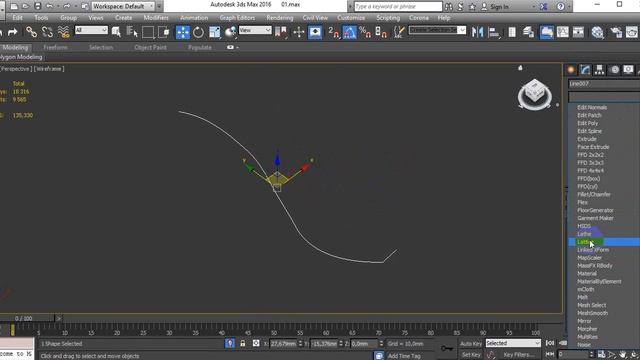Click the Mirror tool icon
The width and height of the screenshot is (640, 360).
pos(477,32)
